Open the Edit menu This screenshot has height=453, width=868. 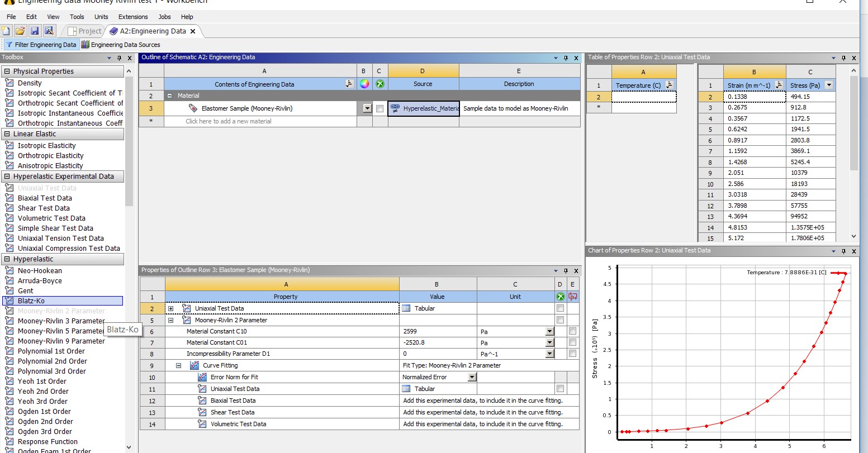coord(32,17)
